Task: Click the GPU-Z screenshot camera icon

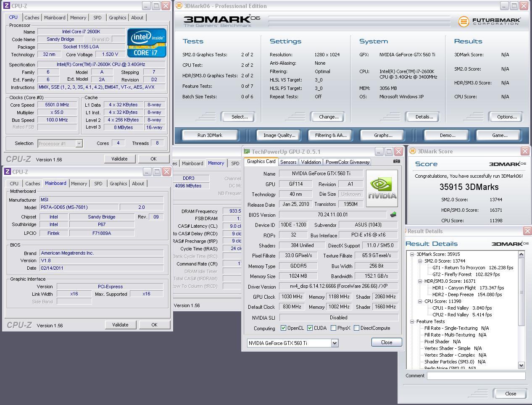Action: [396, 161]
